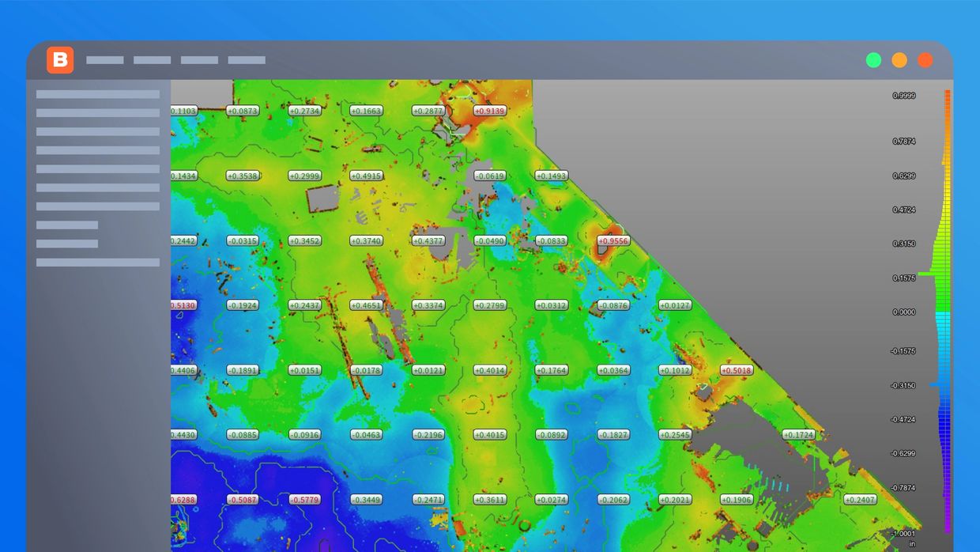Pick the +0.4915 point annotation
This screenshot has width=980, height=552.
(x=366, y=176)
